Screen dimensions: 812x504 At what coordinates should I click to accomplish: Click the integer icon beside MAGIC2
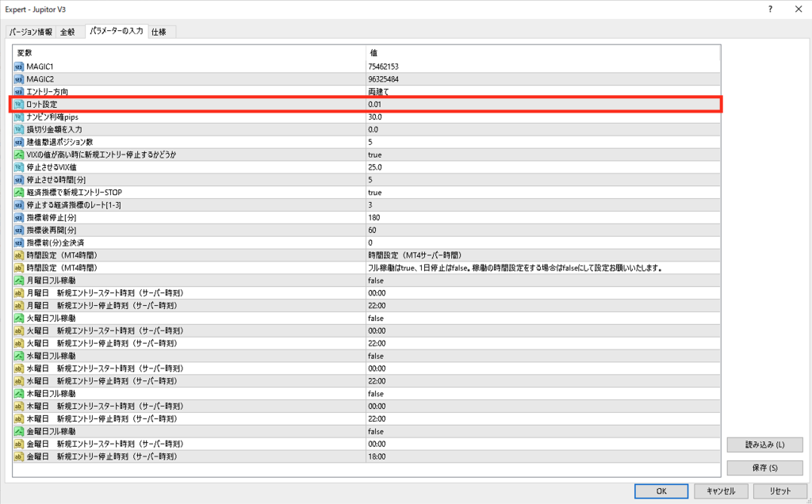[x=19, y=78]
